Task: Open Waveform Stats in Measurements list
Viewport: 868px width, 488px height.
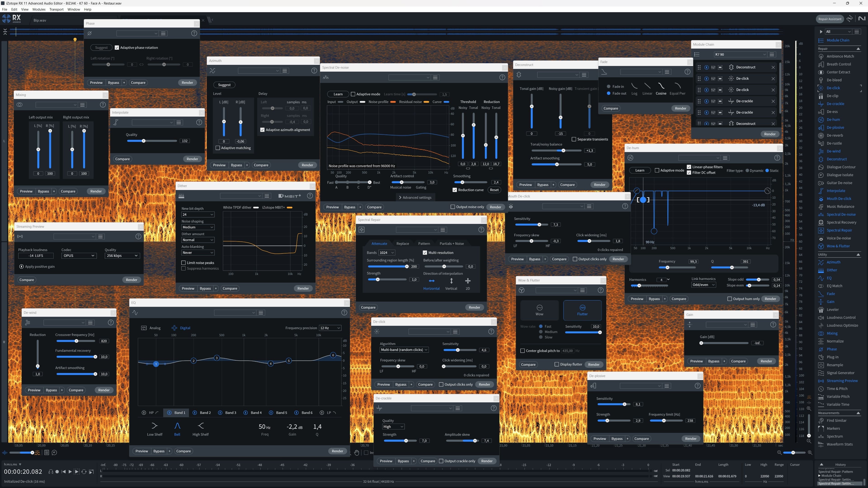Action: click(839, 444)
